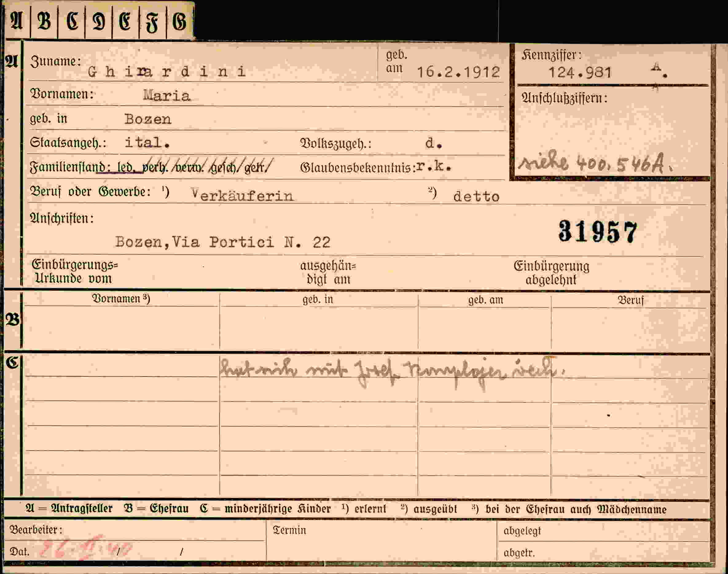Click the red handwritten date after 'Dat.'
Image resolution: width=728 pixels, height=574 pixels.
86,548
